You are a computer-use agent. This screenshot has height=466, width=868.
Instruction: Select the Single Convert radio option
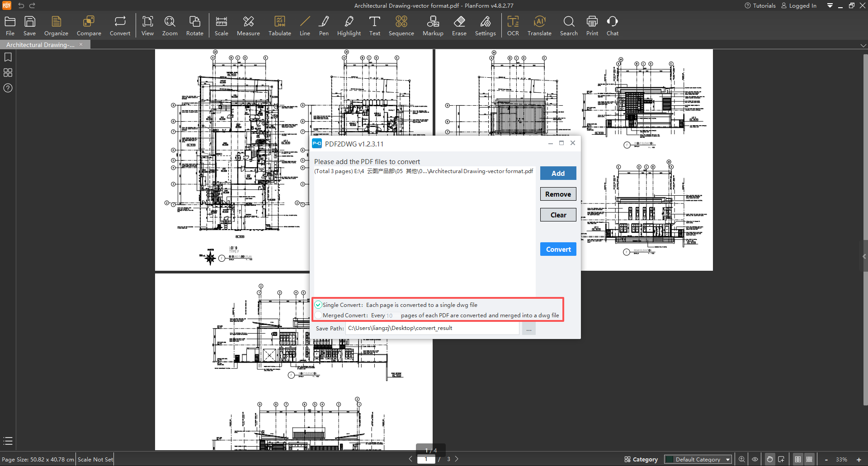tap(318, 305)
